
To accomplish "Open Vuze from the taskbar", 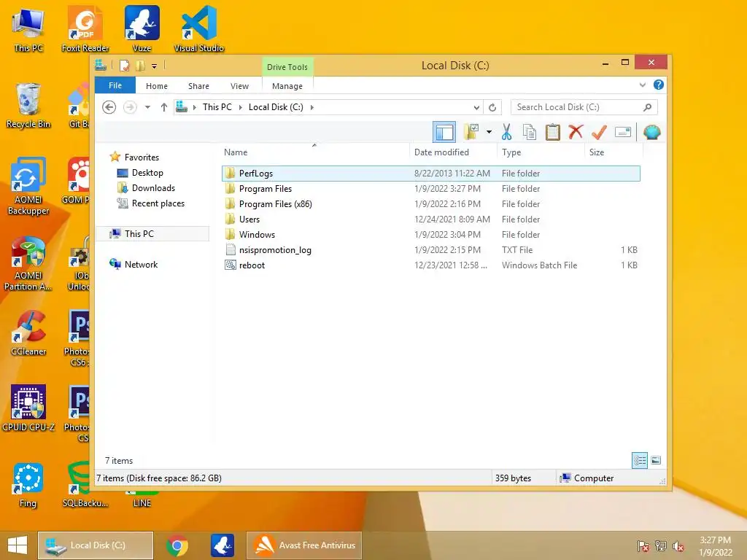I will tap(222, 545).
